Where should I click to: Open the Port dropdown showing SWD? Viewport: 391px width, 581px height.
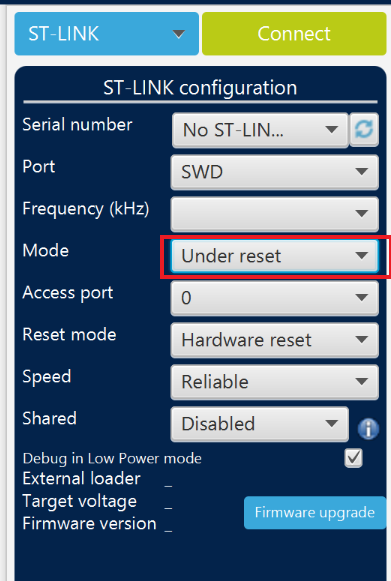click(275, 172)
